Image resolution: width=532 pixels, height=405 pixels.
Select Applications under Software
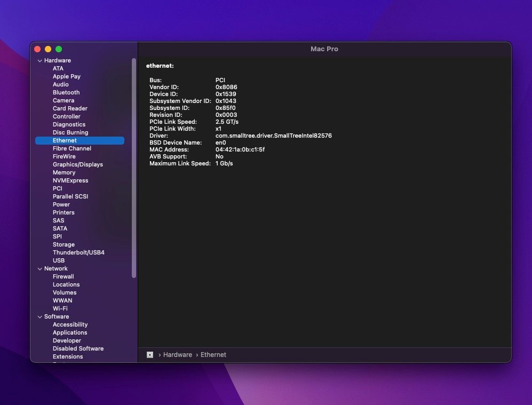(70, 332)
